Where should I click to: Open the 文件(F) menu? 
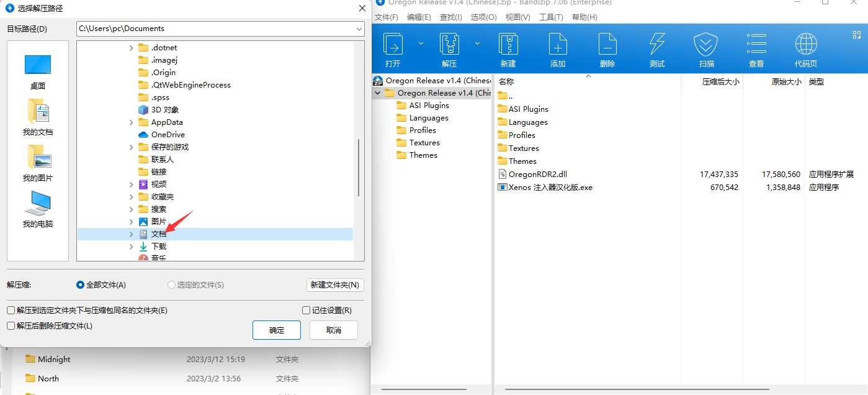[386, 17]
